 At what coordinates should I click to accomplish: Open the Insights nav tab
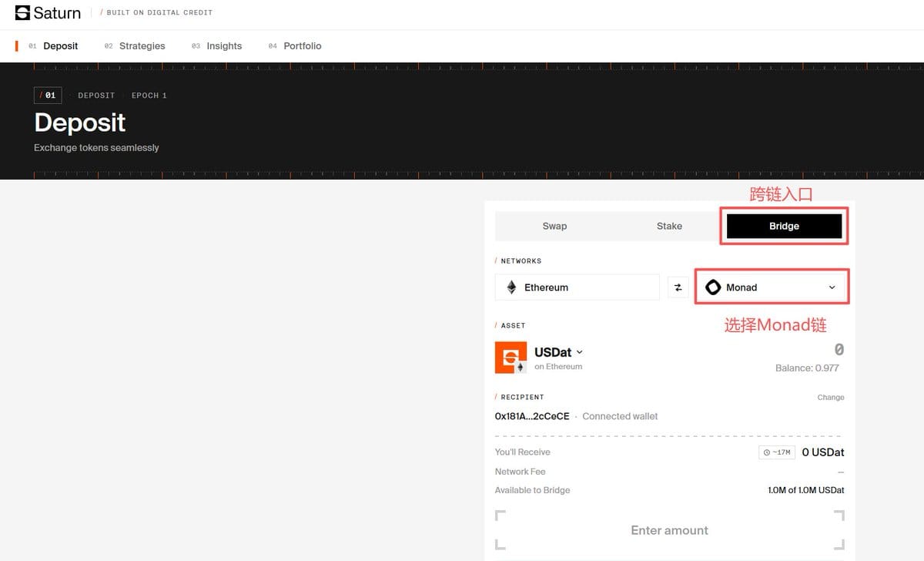pos(216,46)
